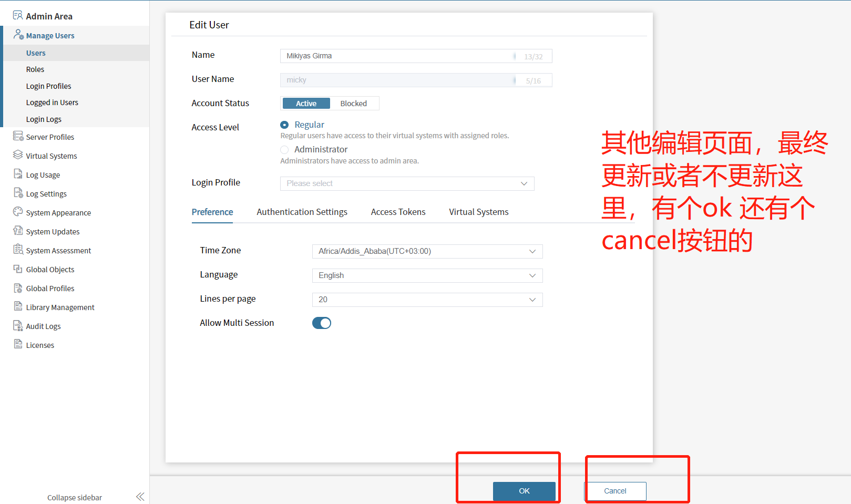Click the System Appearance palette icon
This screenshot has height=504, width=851.
click(18, 212)
